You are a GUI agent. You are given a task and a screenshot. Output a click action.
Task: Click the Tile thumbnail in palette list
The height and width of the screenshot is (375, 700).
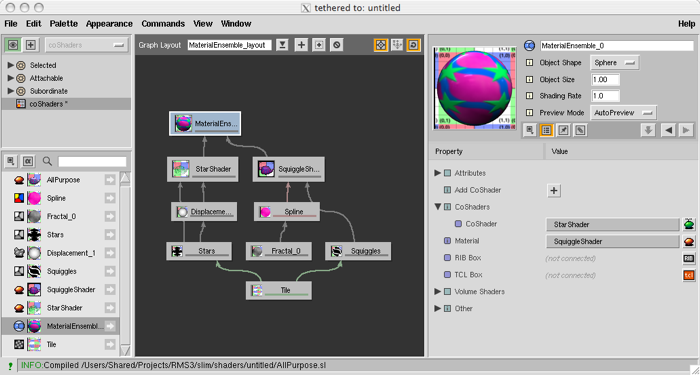tap(34, 345)
